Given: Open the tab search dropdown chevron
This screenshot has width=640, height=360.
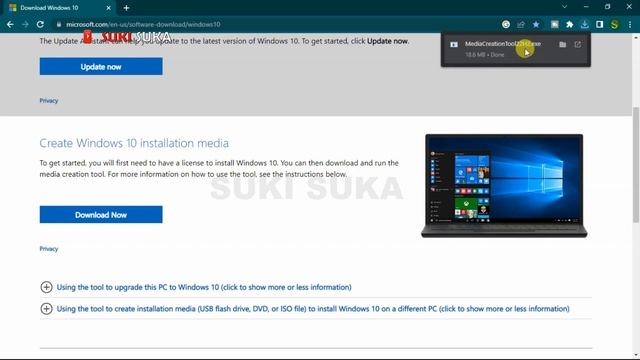Looking at the screenshot, I should [x=564, y=7].
